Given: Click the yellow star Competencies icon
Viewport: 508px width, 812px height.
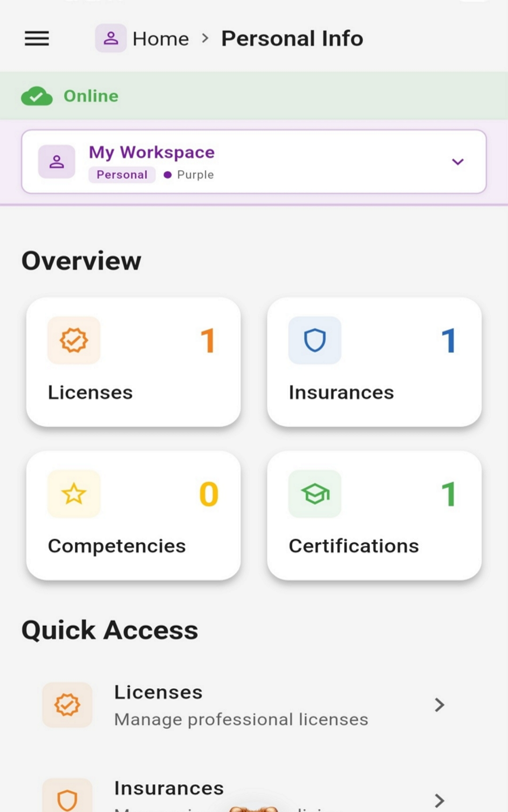Looking at the screenshot, I should click(74, 494).
